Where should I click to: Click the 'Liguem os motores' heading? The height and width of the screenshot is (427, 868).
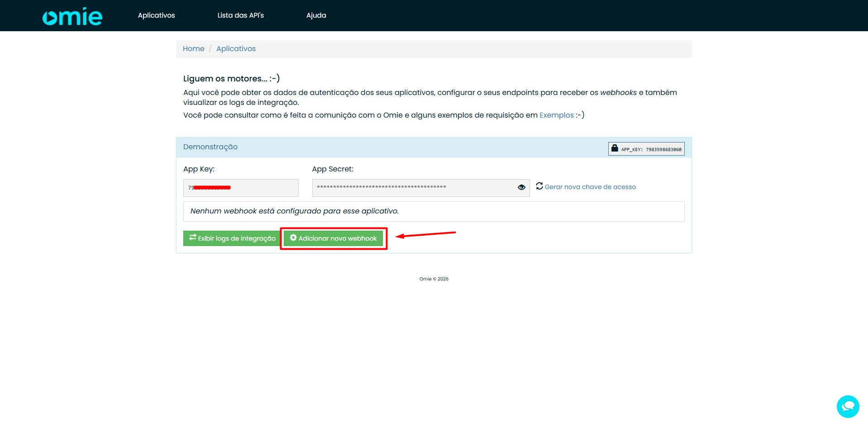231,78
